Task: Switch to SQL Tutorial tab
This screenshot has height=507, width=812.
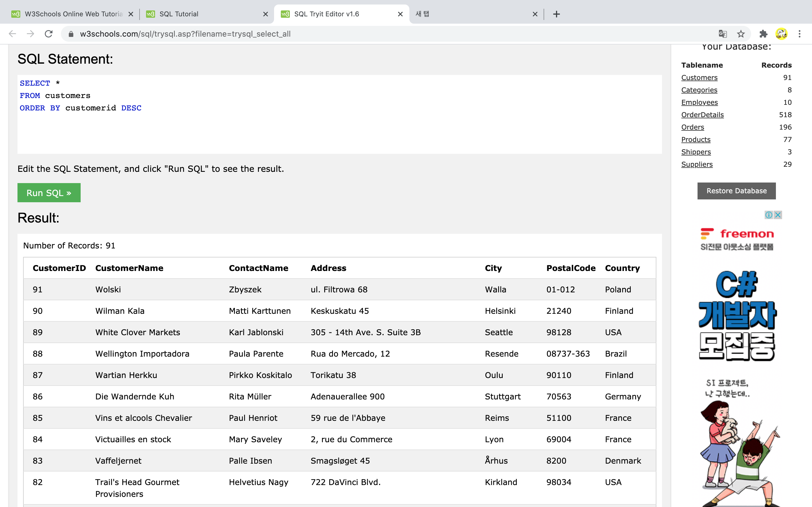Action: pos(201,14)
